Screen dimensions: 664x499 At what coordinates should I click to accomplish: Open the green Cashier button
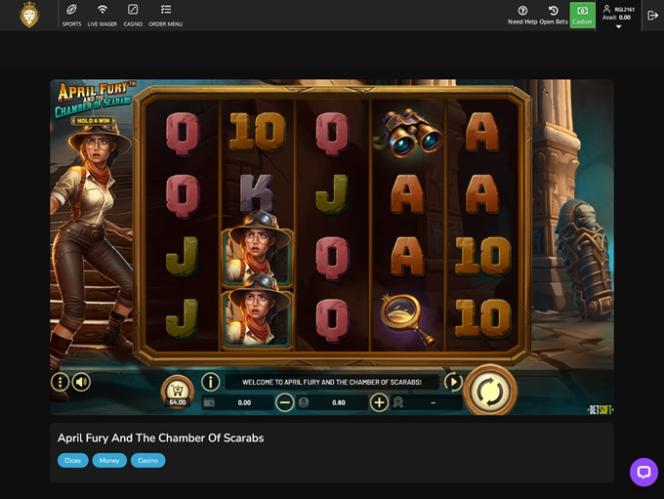coord(582,15)
